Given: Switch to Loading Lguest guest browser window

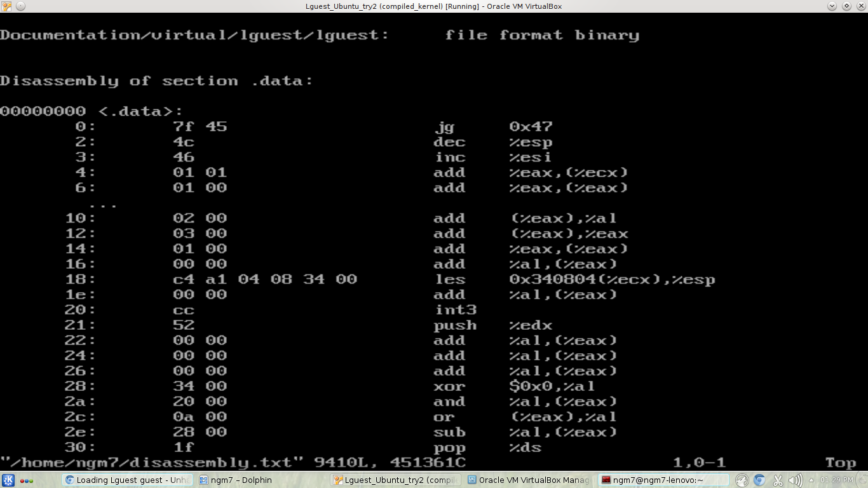Looking at the screenshot, I should tap(127, 480).
